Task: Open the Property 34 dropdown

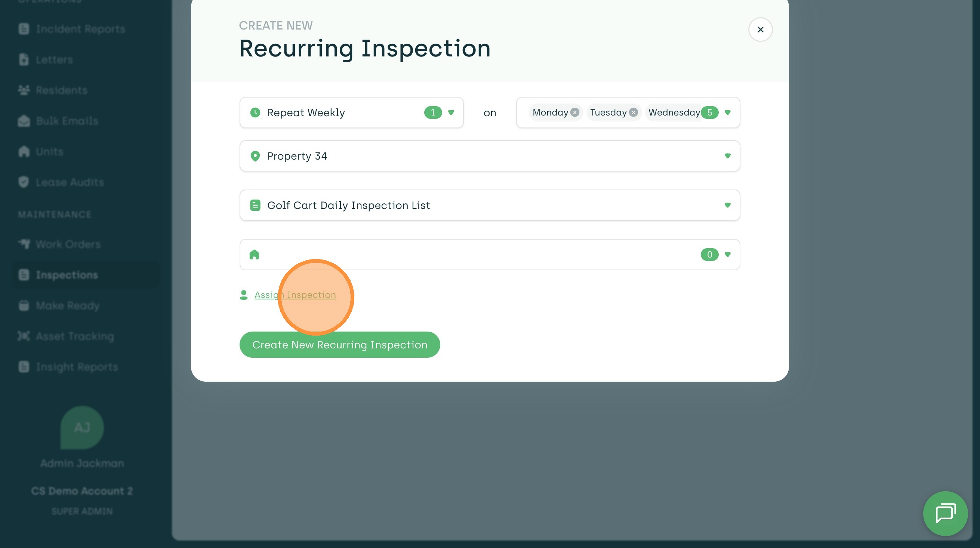Action: pos(727,156)
